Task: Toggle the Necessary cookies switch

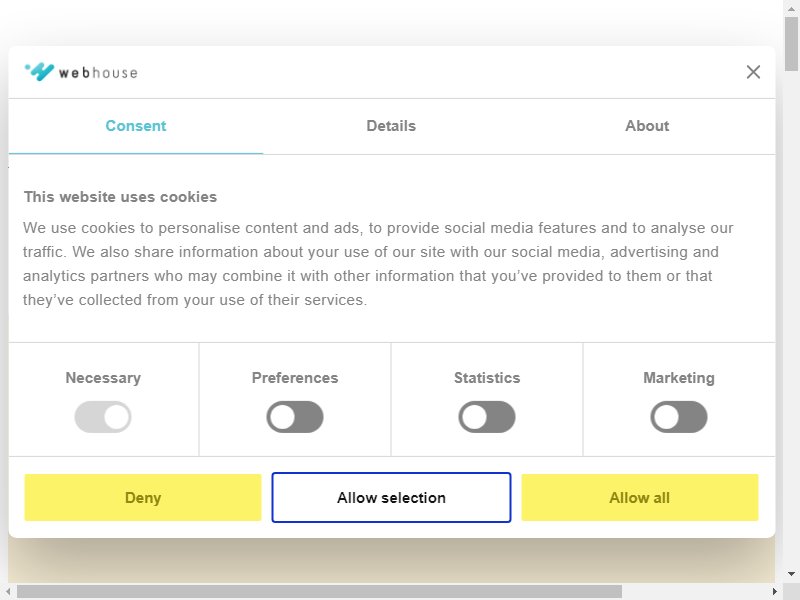Action: [103, 417]
